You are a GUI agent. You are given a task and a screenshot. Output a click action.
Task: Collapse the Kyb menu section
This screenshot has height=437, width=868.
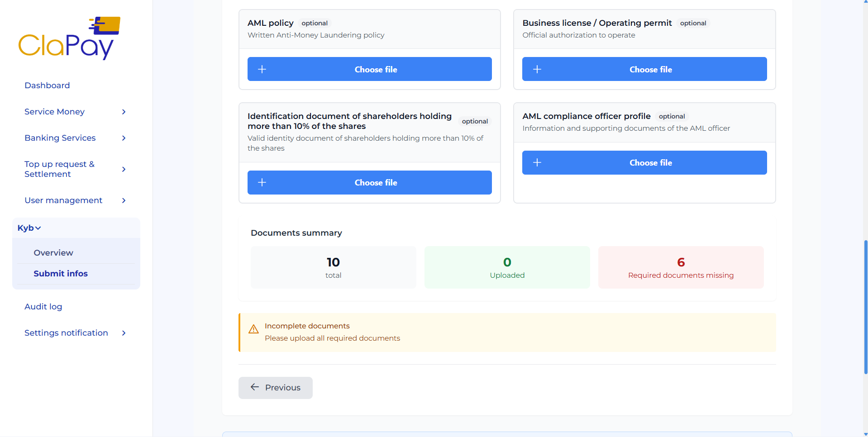(29, 228)
